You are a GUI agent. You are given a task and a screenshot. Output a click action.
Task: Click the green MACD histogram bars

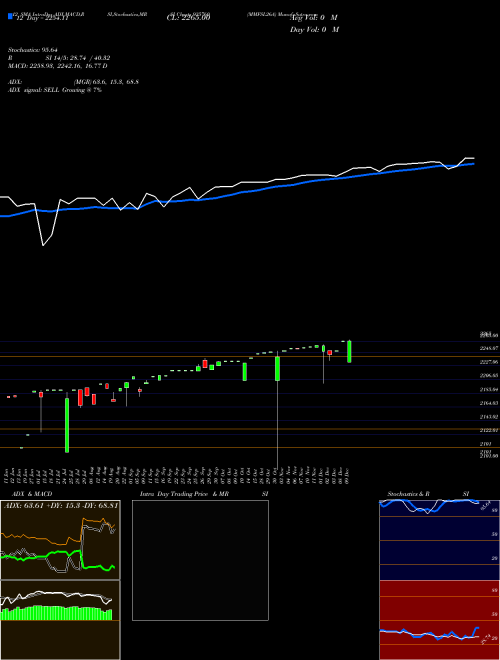coord(56,613)
